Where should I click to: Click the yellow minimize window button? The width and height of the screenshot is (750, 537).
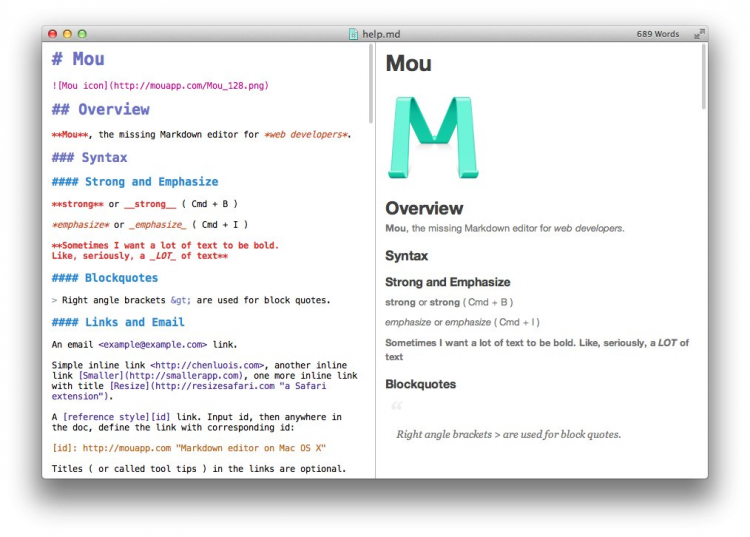[x=67, y=34]
